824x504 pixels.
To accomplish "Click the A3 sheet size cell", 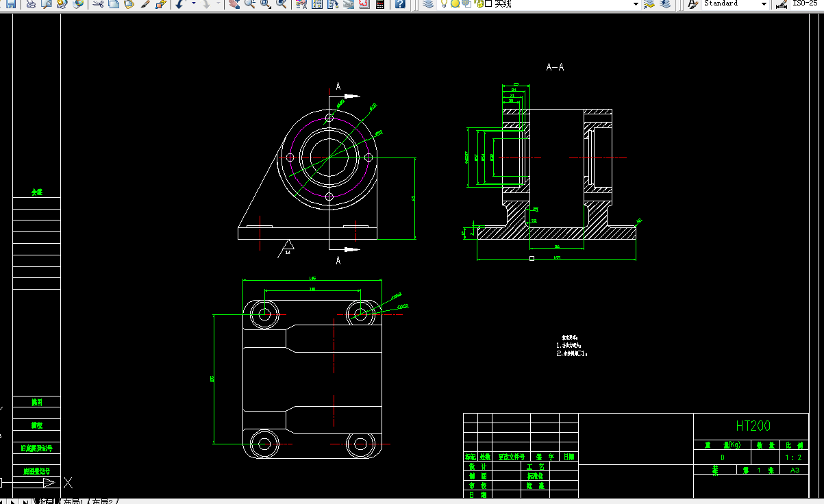I will pyautogui.click(x=795, y=470).
